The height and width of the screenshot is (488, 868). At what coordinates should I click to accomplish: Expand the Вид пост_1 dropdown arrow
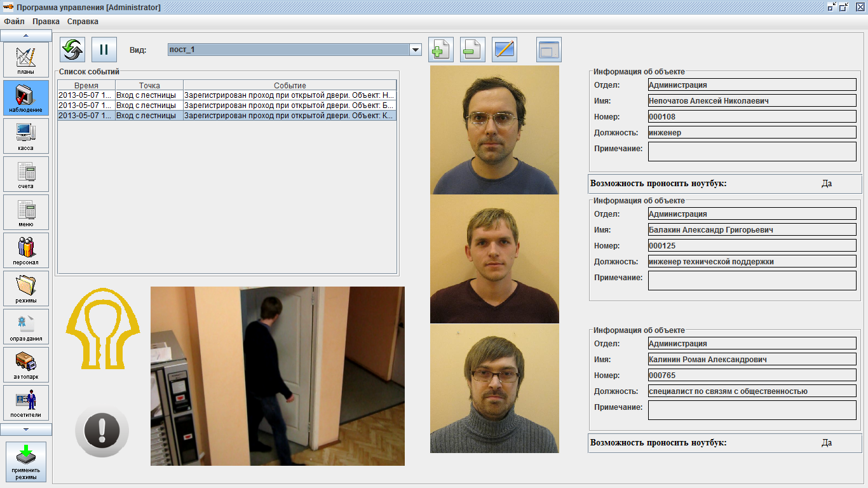click(x=416, y=50)
